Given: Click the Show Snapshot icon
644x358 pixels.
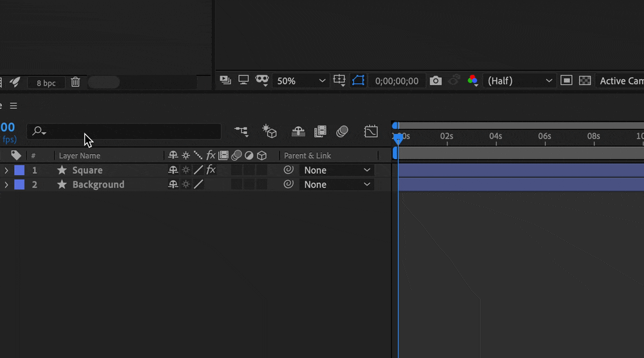Looking at the screenshot, I should [454, 80].
